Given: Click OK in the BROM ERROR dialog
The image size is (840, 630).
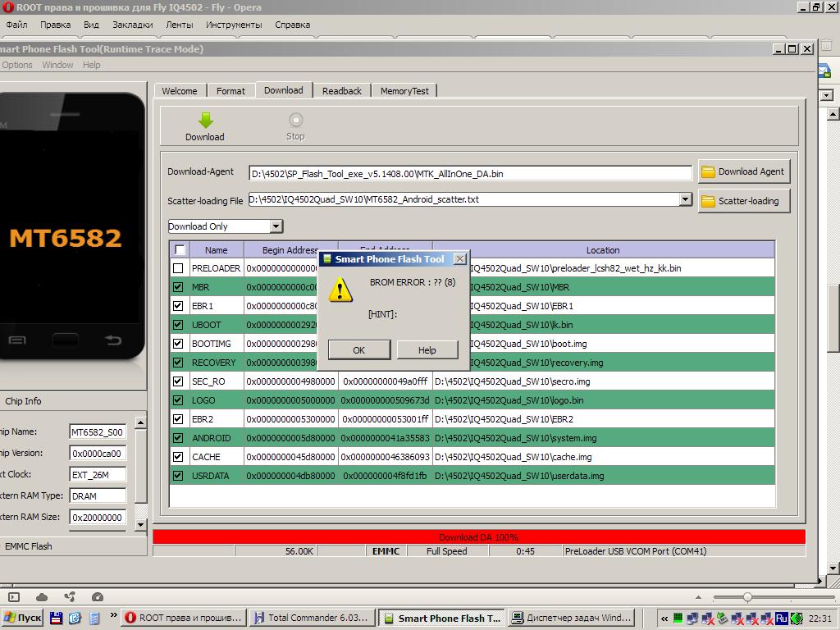Looking at the screenshot, I should pyautogui.click(x=358, y=350).
